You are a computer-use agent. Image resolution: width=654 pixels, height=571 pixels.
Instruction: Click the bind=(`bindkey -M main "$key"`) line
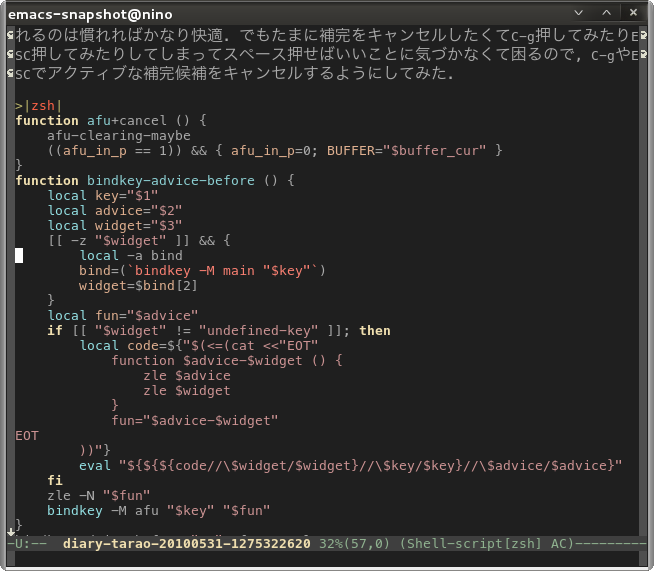202,271
